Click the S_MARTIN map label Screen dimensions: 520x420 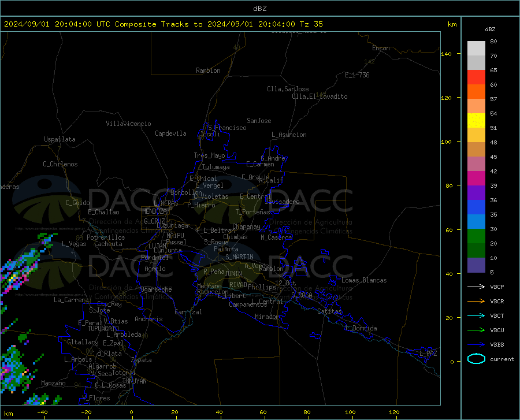pos(239,257)
